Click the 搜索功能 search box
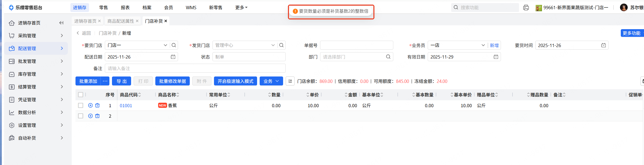This screenshot has height=165, width=644. click(x=485, y=7)
